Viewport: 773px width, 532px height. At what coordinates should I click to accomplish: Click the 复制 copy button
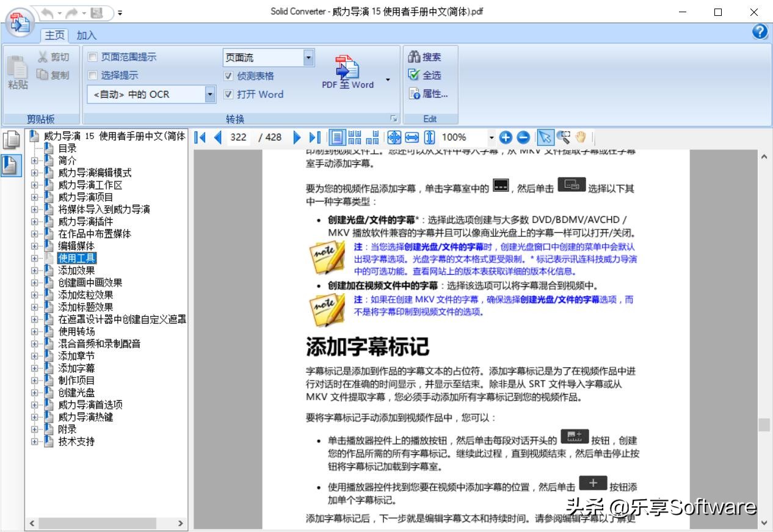pos(53,75)
